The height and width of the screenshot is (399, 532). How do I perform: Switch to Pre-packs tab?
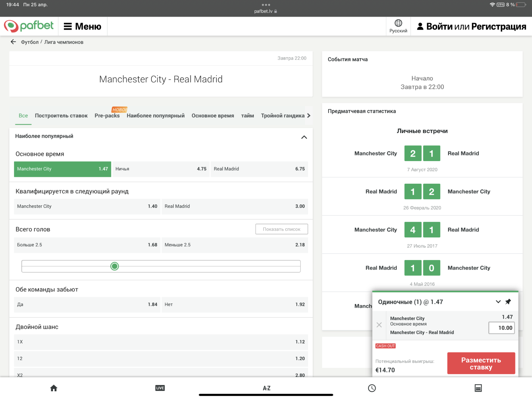tap(107, 116)
